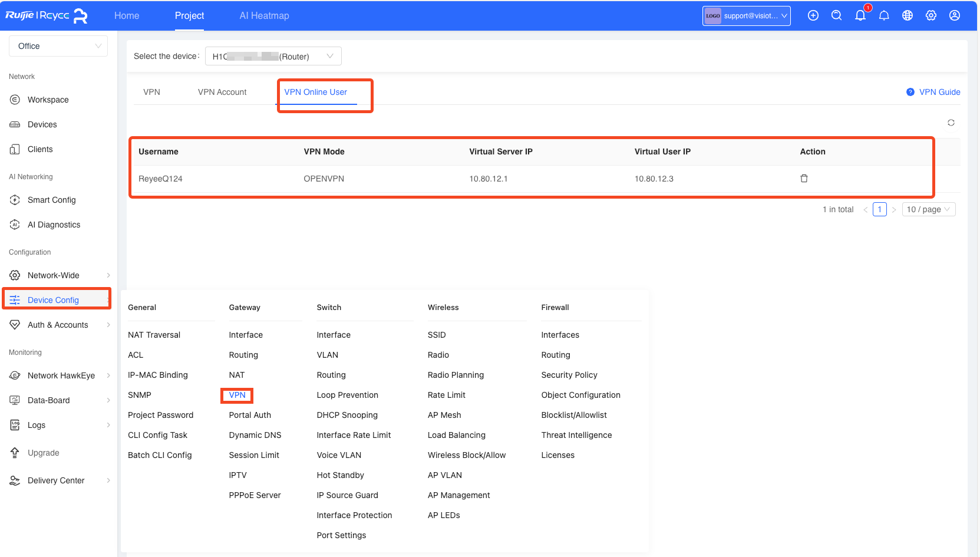This screenshot has width=980, height=557.
Task: Select Smart Config in the sidebar
Action: 52,200
